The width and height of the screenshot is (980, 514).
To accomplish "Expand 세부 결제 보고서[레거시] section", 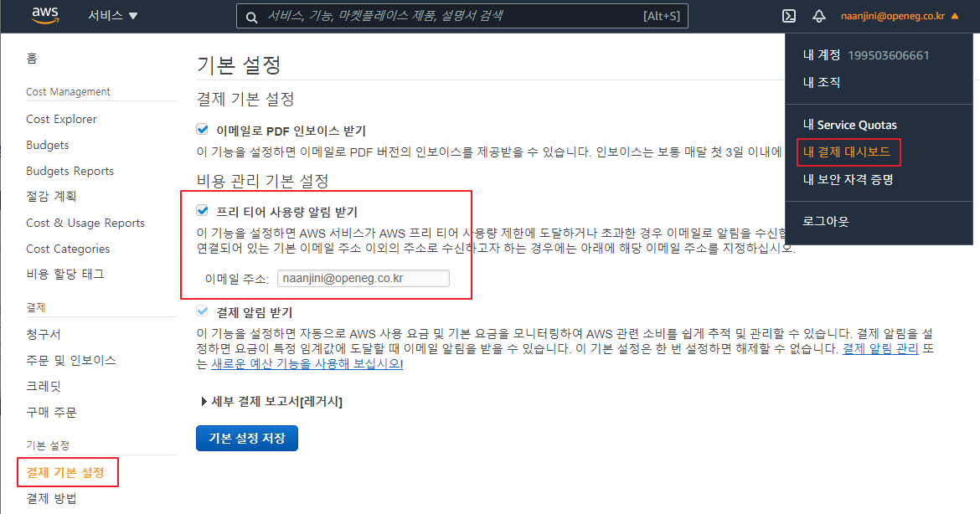I will (x=271, y=402).
